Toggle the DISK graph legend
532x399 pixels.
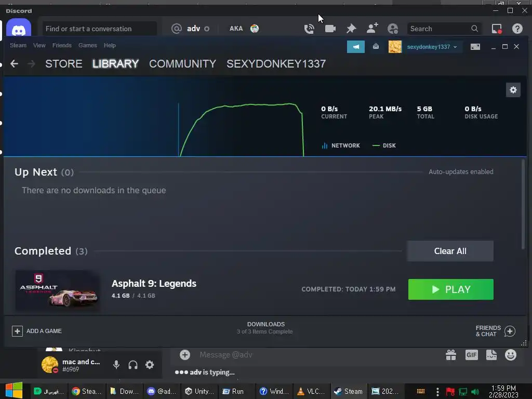(384, 145)
